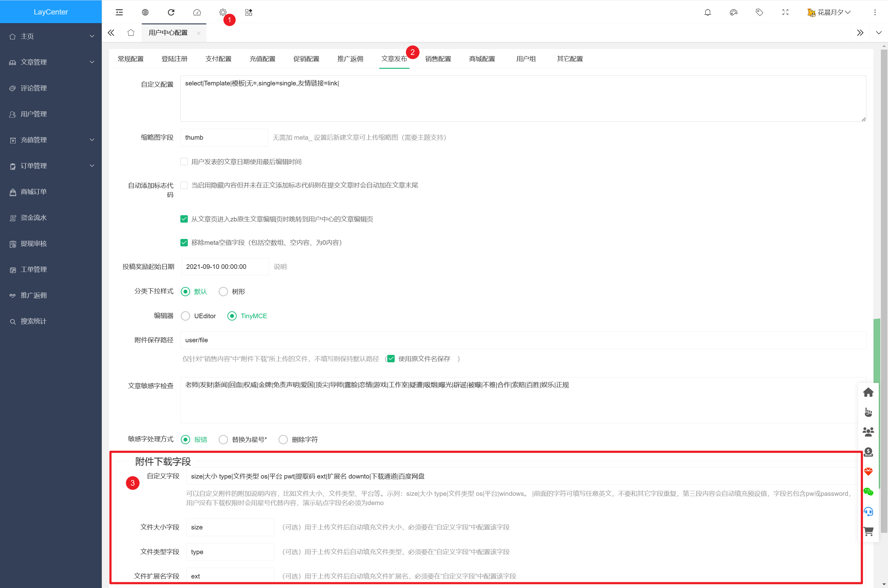Click the 缩略图字段 thumb input field
The height and width of the screenshot is (588, 888).
click(224, 138)
